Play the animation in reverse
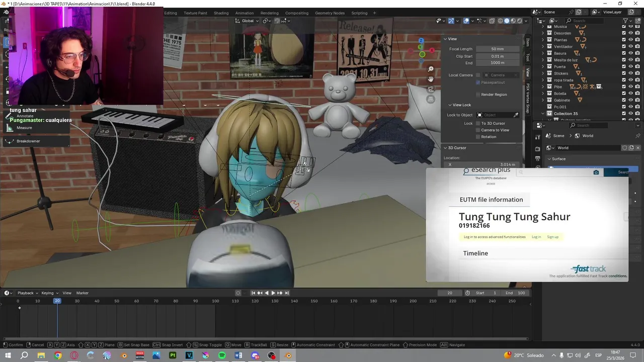Screen dimensions: 644x362 tap(267, 293)
